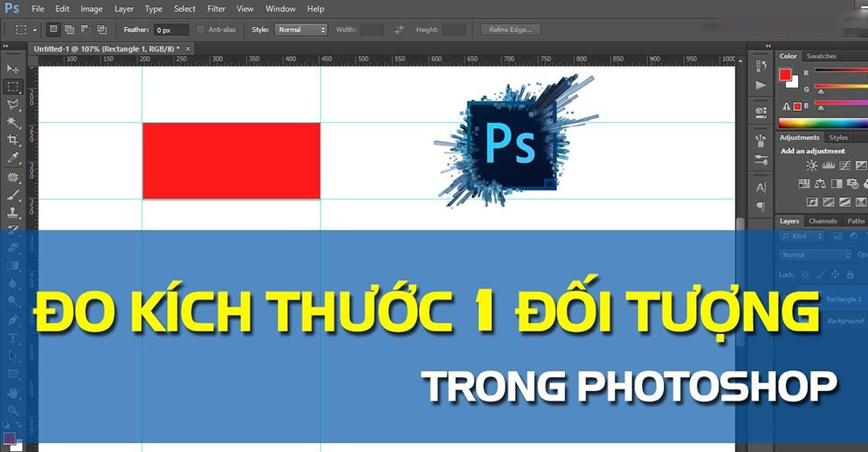
Task: Open the Filter menu
Action: pyautogui.click(x=216, y=9)
